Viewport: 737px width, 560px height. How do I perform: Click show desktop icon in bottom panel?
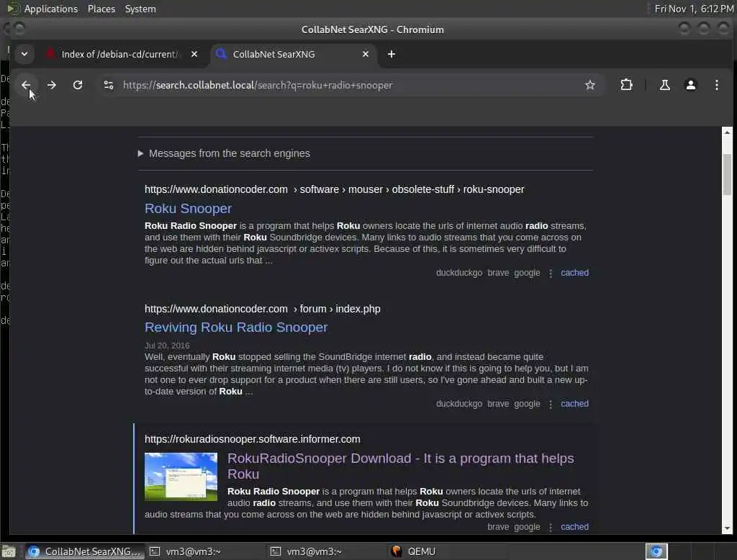9,551
